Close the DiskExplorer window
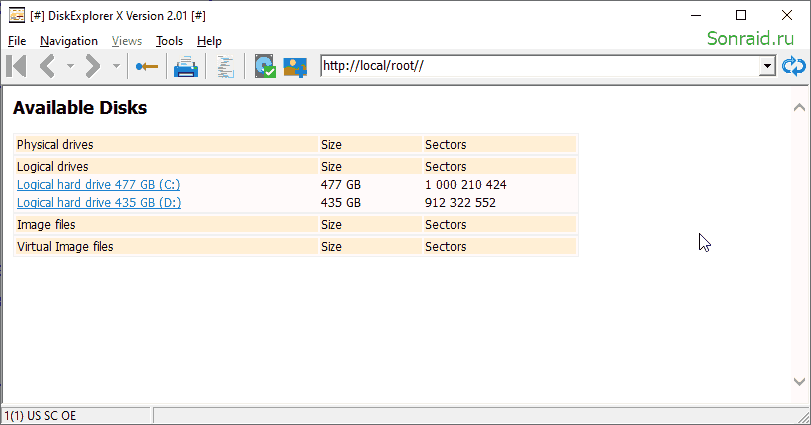The image size is (811, 425). [787, 16]
